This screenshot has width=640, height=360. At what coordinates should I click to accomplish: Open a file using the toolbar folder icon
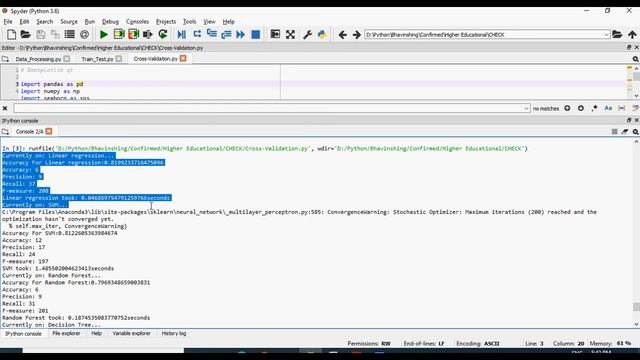25,35
